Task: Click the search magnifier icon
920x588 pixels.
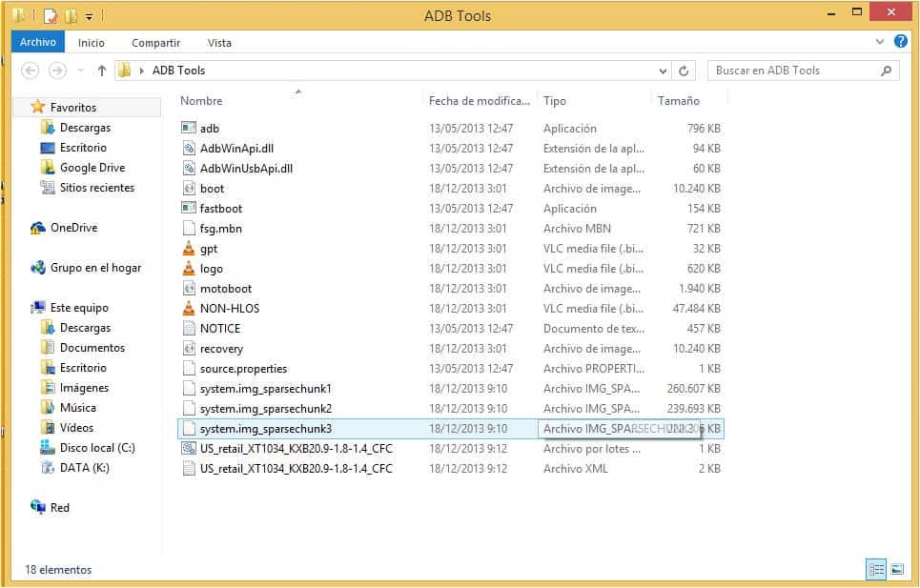Action: click(x=884, y=71)
